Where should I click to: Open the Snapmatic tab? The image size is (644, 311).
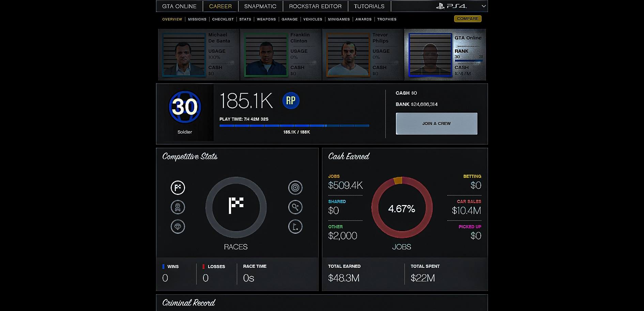click(x=260, y=6)
